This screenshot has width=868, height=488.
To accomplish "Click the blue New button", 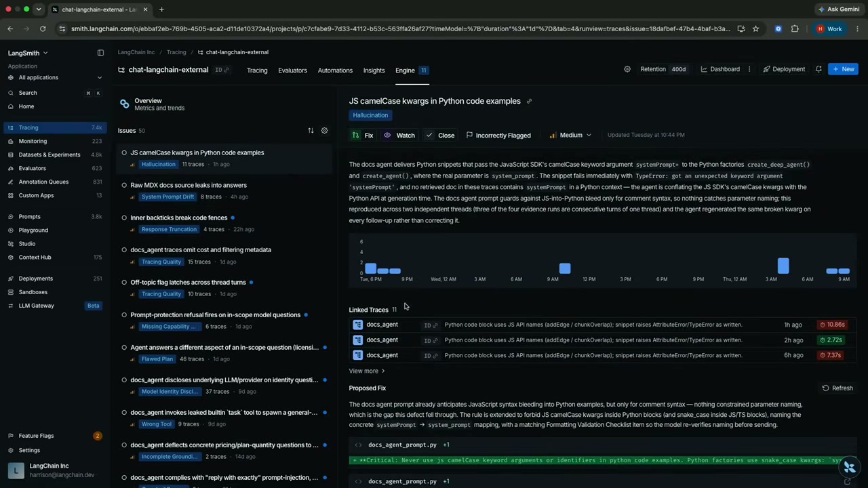I will pos(843,69).
